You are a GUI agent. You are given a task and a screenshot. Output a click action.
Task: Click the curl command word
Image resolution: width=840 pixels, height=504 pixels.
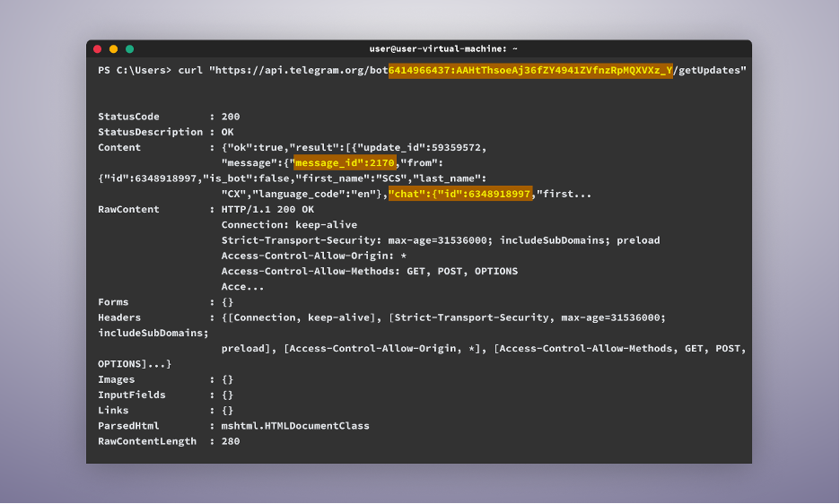[x=190, y=70]
